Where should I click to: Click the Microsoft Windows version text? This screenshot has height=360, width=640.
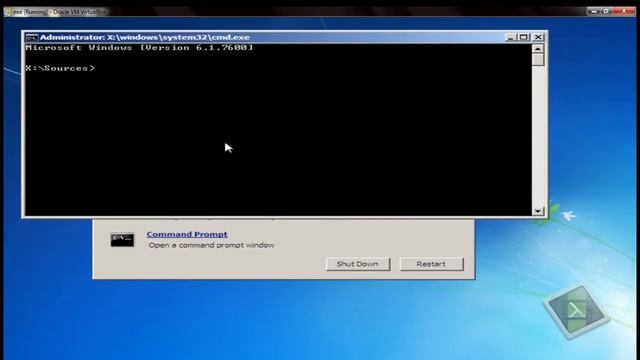(139, 48)
